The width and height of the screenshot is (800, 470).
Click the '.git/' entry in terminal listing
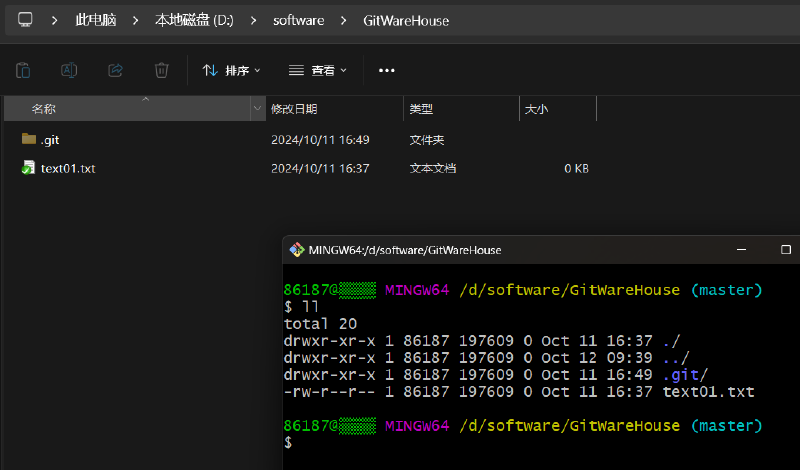(x=686, y=375)
